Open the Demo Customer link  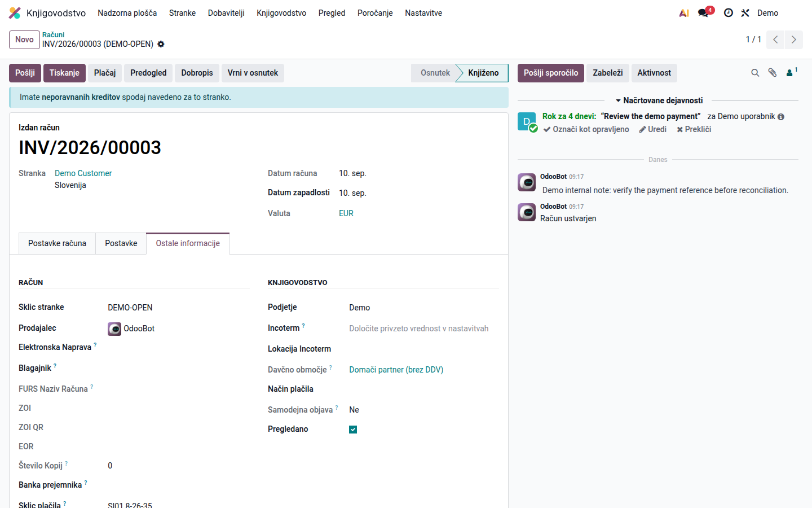click(83, 173)
